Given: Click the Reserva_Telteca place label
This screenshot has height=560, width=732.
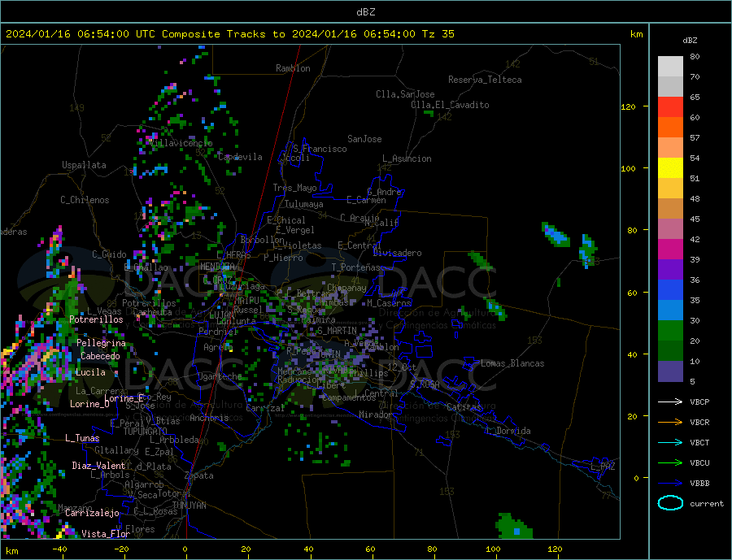Looking at the screenshot, I should point(485,80).
